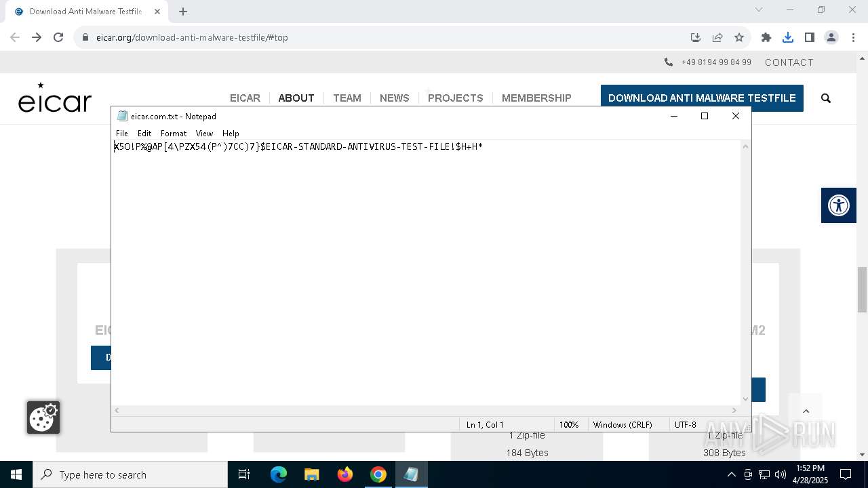Click the Chrome forward arrow
Screen dimensions: 868x488
pos(37,37)
